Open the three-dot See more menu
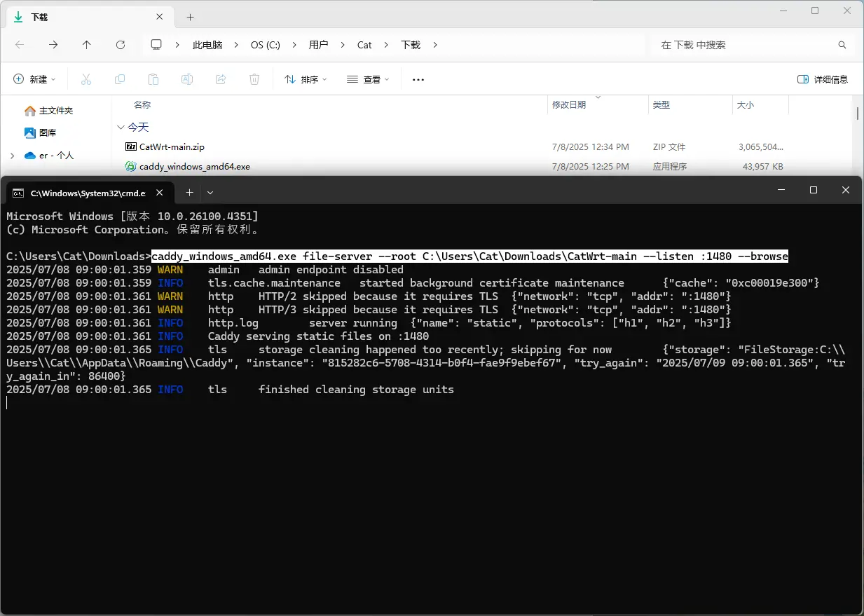 coord(418,79)
